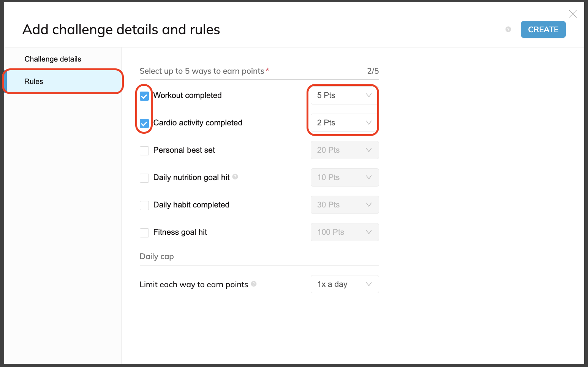Click help icon beside Limit each way to earn points
The width and height of the screenshot is (588, 367).
254,284
